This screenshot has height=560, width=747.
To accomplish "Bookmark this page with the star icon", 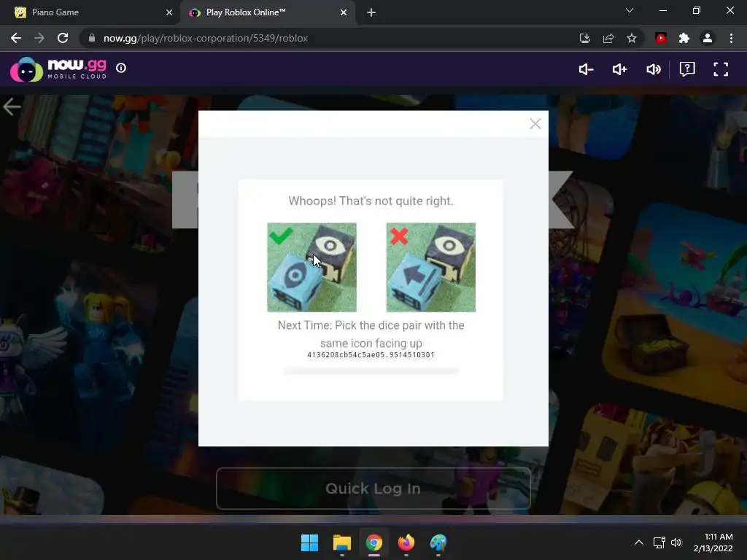I will pos(632,38).
